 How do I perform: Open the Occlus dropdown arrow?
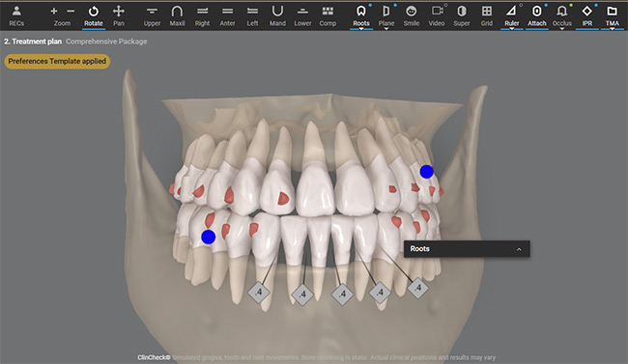pos(562,29)
